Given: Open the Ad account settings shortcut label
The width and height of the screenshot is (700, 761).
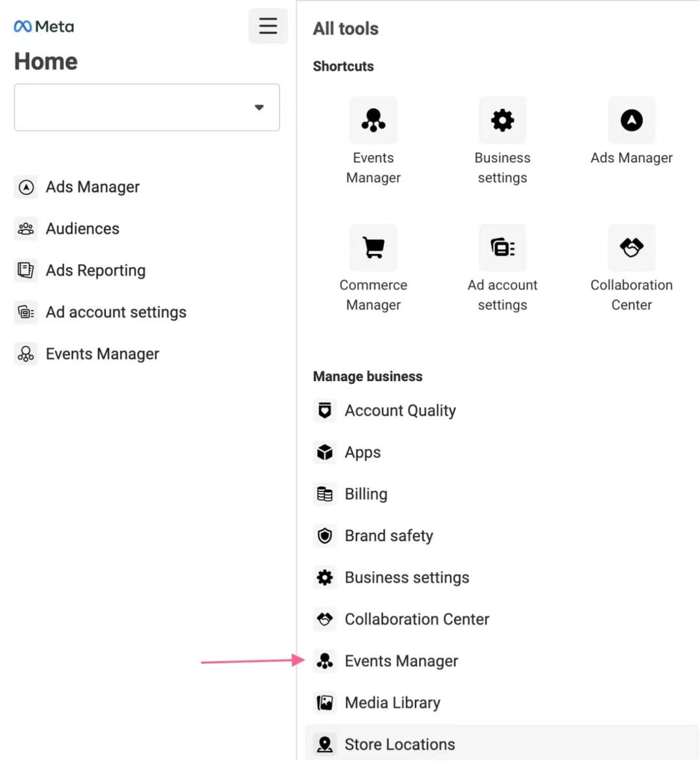Looking at the screenshot, I should (502, 295).
